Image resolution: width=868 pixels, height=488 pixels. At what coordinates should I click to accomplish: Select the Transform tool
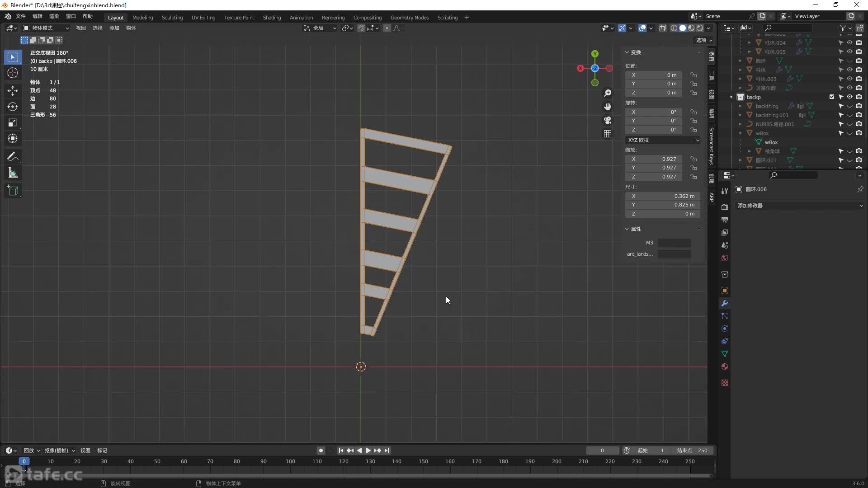tap(13, 138)
